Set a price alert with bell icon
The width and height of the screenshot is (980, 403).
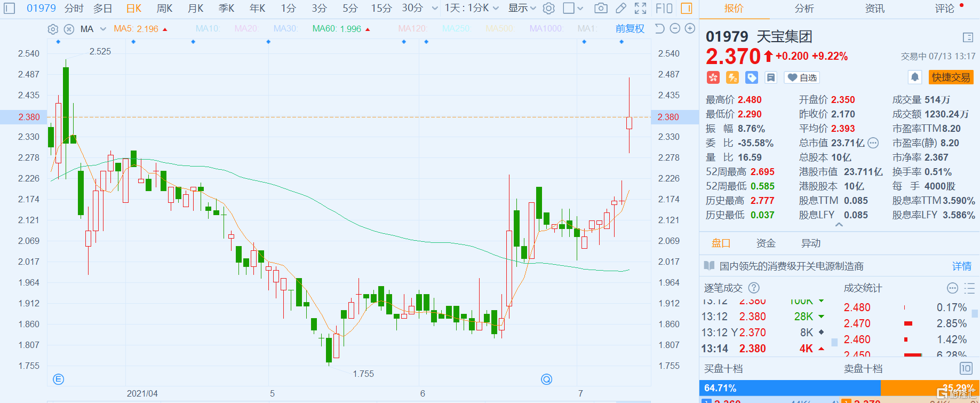tap(915, 77)
